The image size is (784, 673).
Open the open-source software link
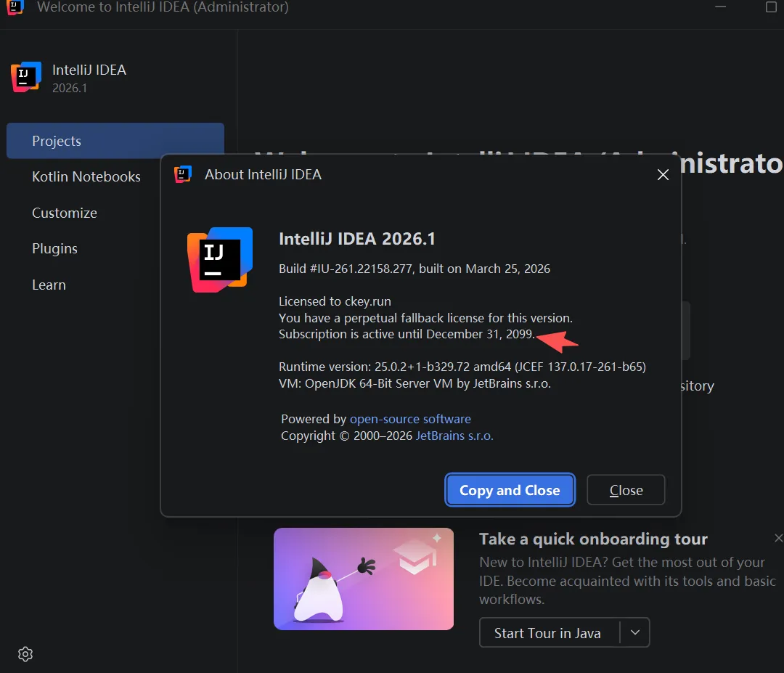point(410,419)
